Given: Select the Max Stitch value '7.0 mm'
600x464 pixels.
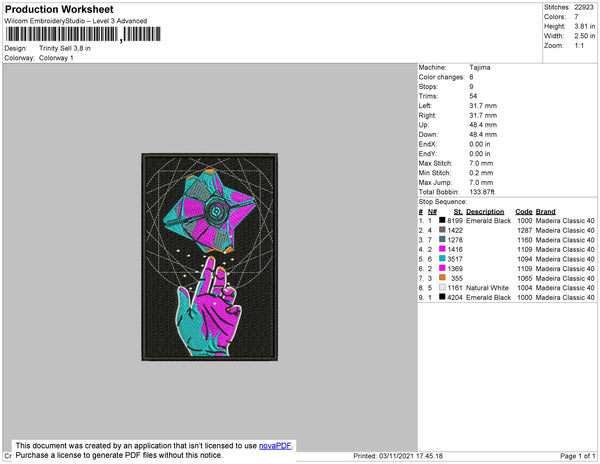Looking at the screenshot, I should (481, 163).
